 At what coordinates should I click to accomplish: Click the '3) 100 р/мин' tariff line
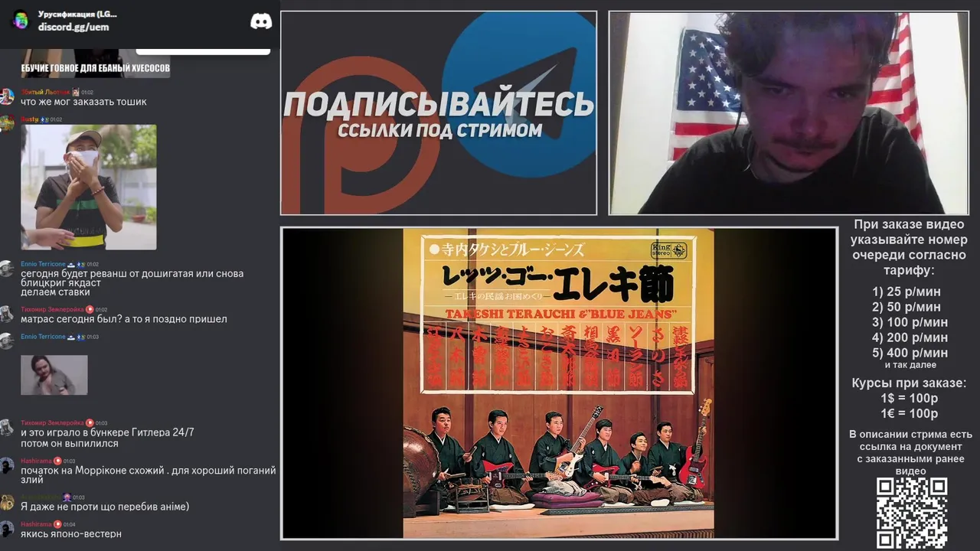tap(910, 322)
